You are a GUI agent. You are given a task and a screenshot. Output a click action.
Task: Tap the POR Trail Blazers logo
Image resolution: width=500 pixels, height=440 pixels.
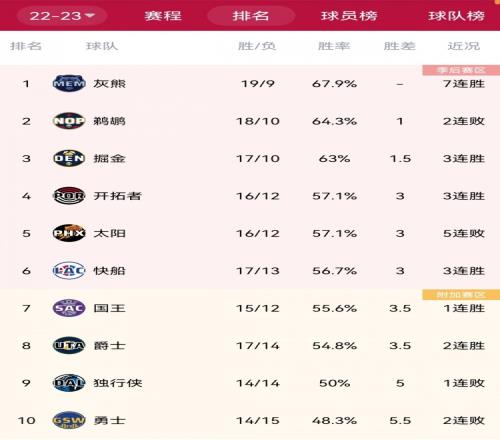click(69, 196)
